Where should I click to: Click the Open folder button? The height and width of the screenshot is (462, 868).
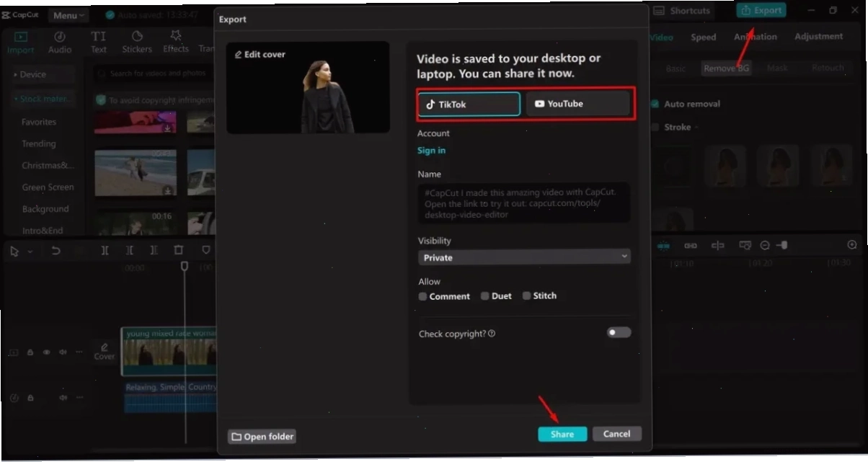pos(262,436)
